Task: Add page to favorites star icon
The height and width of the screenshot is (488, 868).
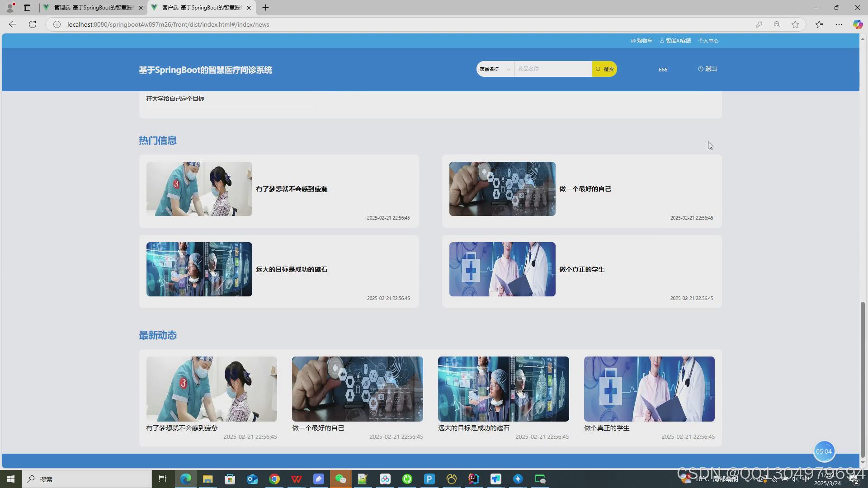Action: [795, 24]
